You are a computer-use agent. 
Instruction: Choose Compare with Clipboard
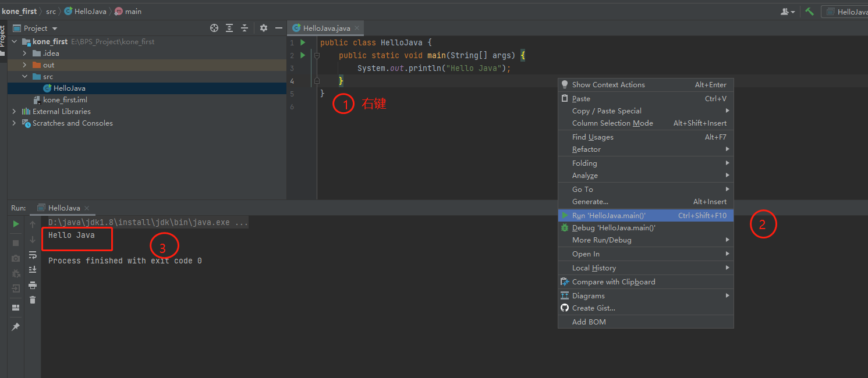(646, 282)
